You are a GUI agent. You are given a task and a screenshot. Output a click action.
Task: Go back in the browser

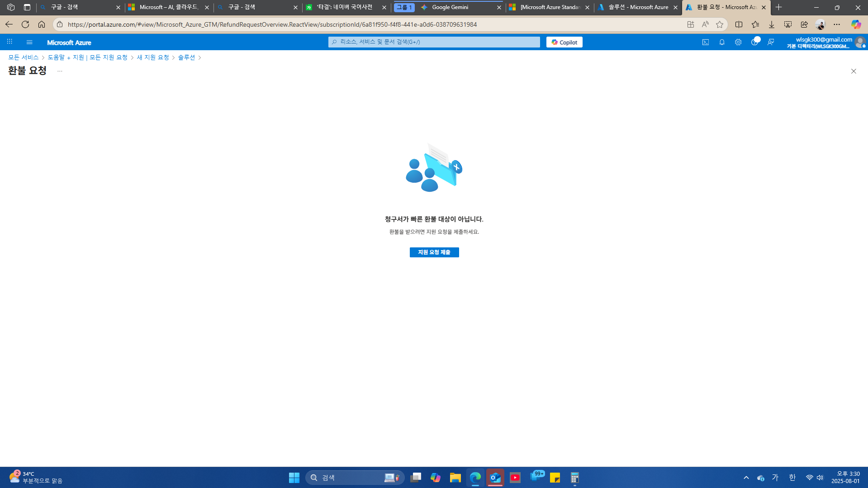pyautogui.click(x=9, y=24)
